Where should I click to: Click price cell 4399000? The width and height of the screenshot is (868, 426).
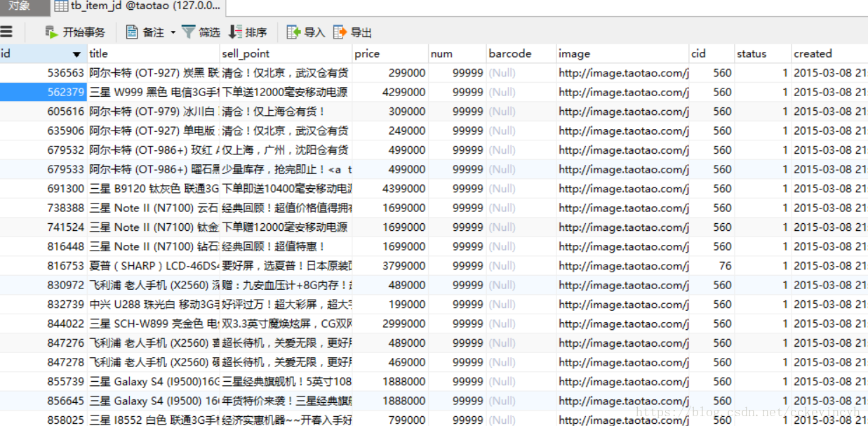(390, 189)
